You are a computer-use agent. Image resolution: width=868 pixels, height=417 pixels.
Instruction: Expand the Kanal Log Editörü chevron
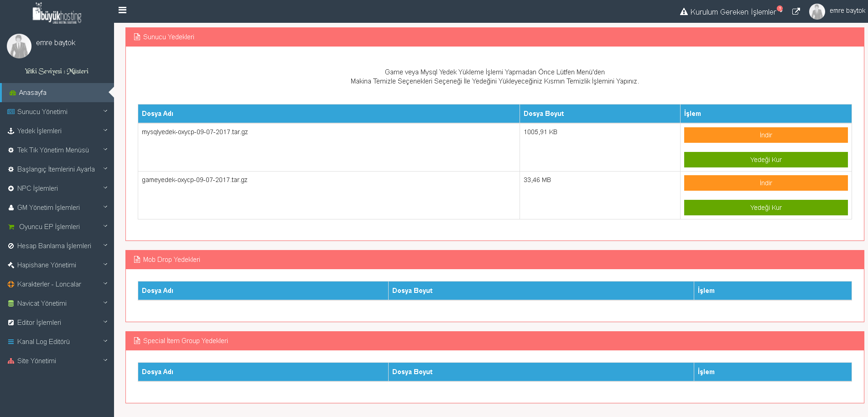pyautogui.click(x=105, y=341)
